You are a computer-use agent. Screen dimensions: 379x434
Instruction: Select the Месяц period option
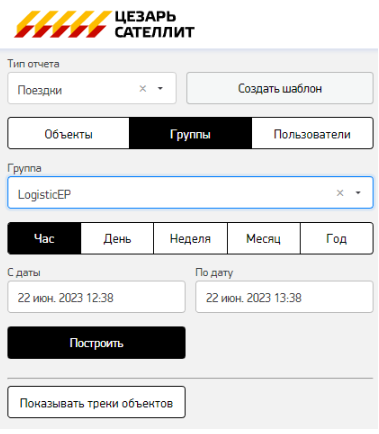click(x=264, y=238)
